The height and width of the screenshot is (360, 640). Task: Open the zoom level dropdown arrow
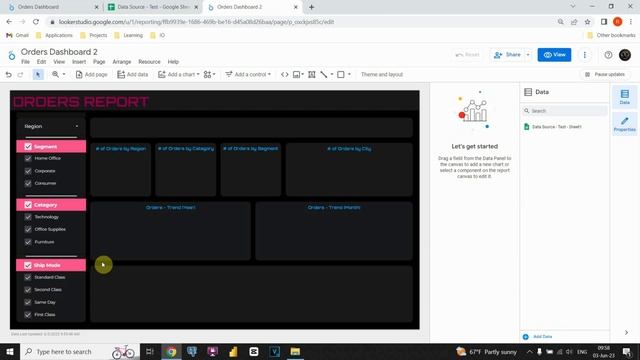(x=64, y=74)
